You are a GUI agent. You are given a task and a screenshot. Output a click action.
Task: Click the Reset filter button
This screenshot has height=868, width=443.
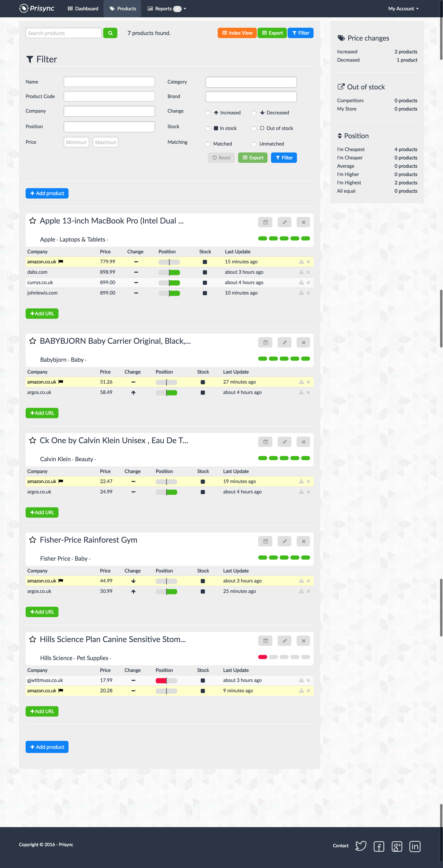click(x=221, y=158)
